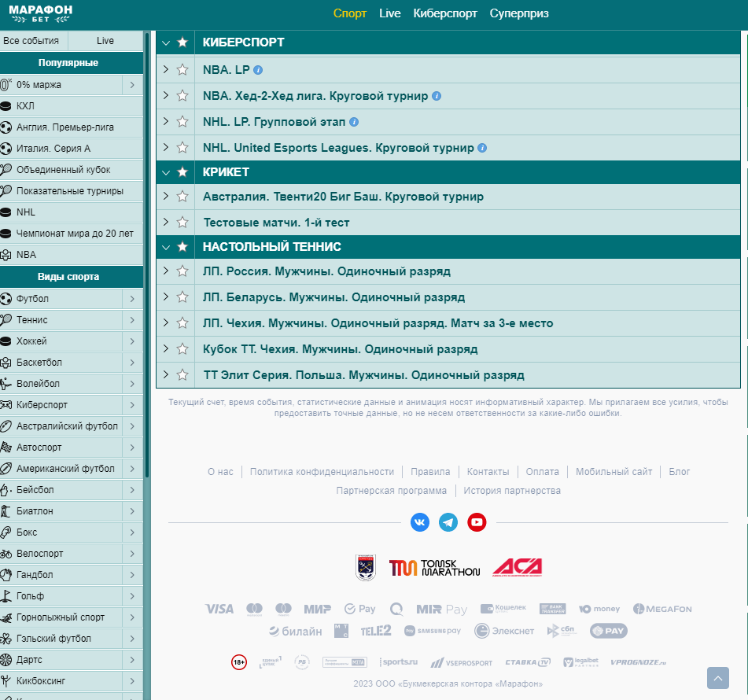Click info icon beside NHL. United Esports Leagues
The image size is (748, 700).
point(482,148)
